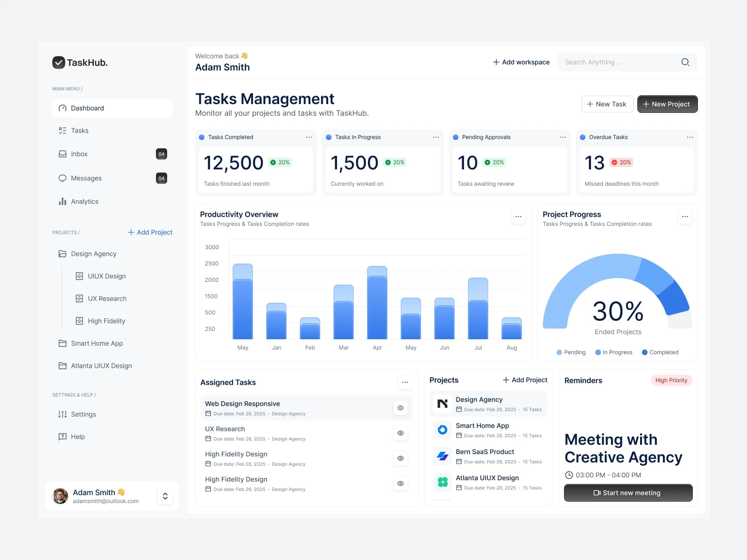Click the TaskHub checkmark logo
Image resolution: width=747 pixels, height=560 pixels.
click(x=58, y=63)
